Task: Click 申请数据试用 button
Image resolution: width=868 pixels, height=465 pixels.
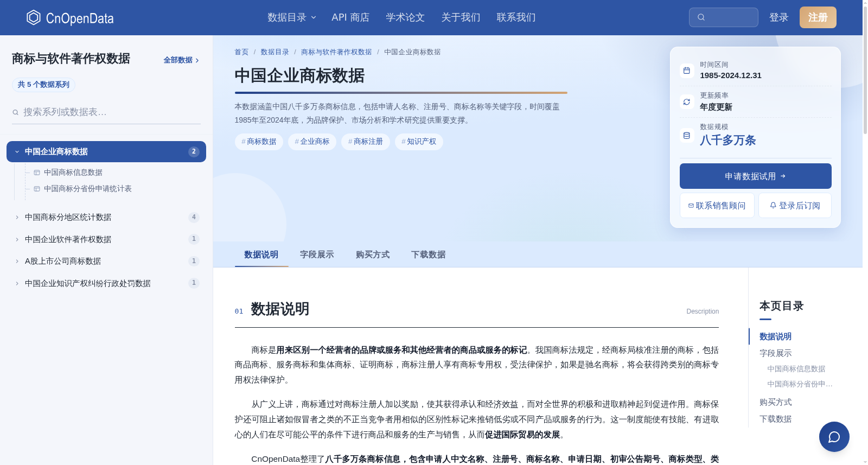Action: [755, 176]
